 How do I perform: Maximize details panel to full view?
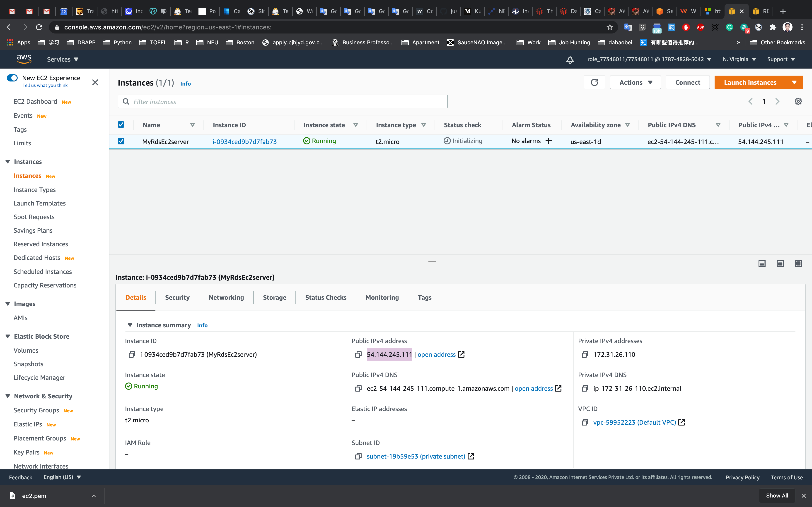(798, 263)
